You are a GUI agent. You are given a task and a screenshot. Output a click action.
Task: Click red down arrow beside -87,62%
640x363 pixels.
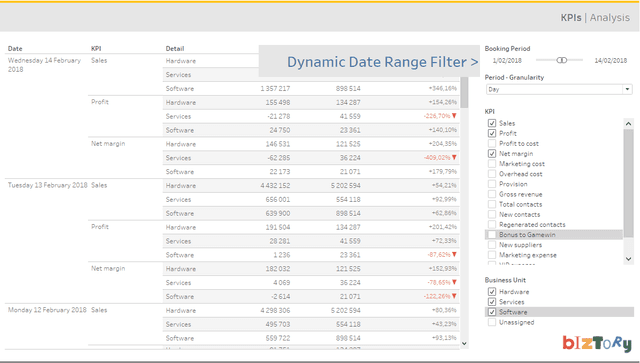pos(454,254)
